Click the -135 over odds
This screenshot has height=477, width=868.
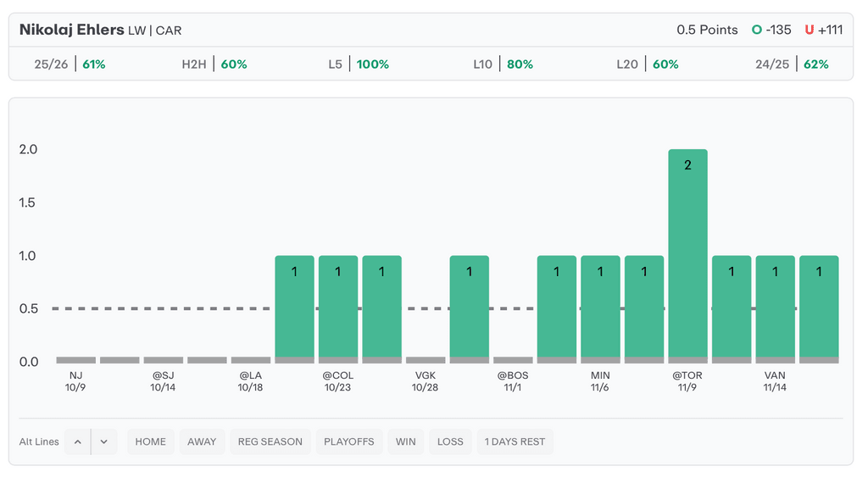point(777,30)
